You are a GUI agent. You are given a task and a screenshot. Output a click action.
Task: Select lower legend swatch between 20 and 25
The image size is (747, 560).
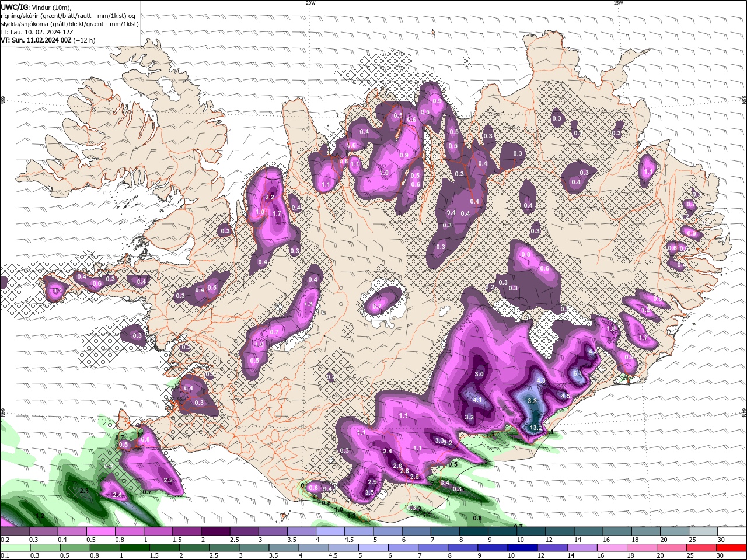coord(672,548)
